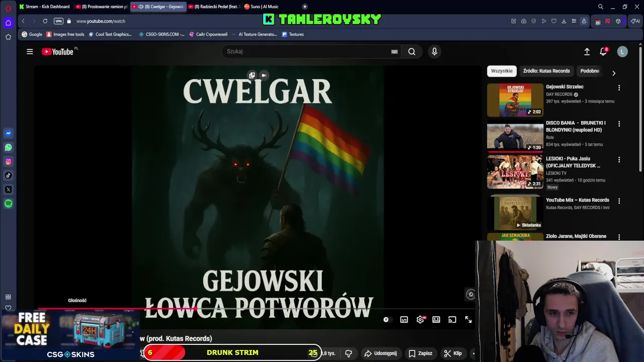Open a new browser tab

304,7
